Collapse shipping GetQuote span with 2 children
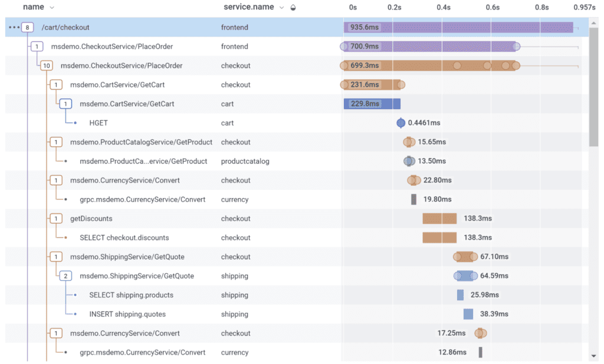 65,276
